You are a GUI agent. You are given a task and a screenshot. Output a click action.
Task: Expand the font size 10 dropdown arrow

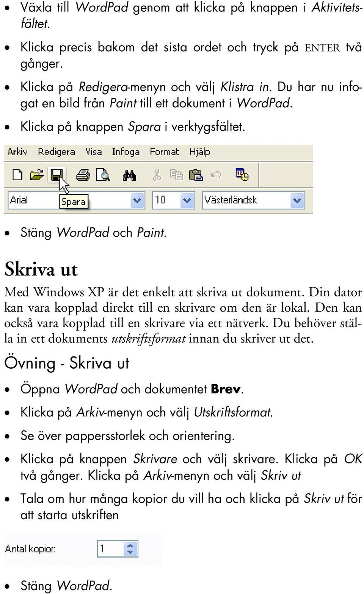187,200
